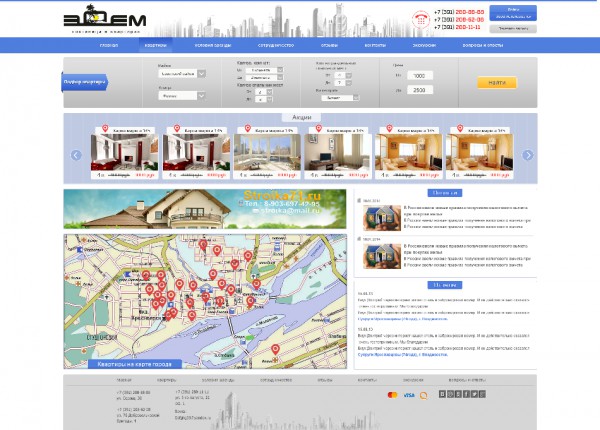Click the MasterCard payment icon in footer

tap(392, 395)
